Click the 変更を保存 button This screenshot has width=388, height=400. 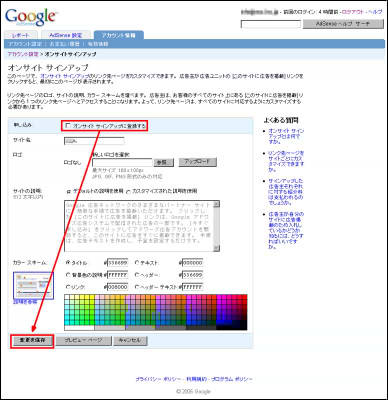[32, 340]
